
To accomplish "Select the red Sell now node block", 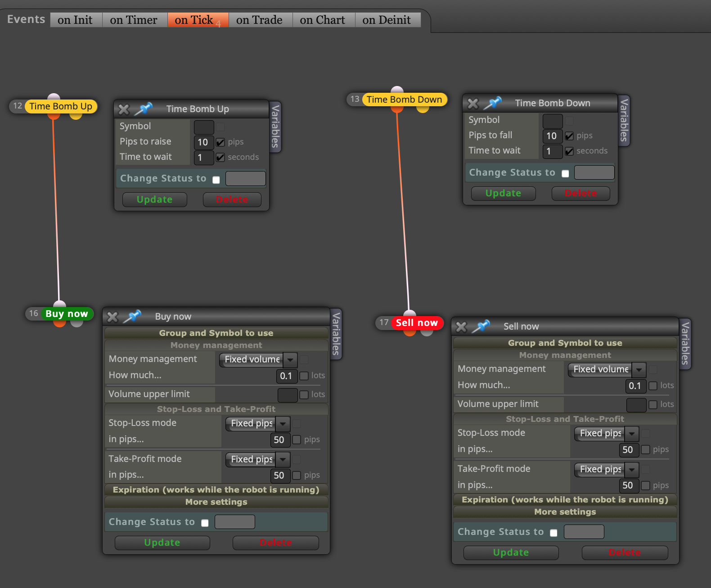I will pos(417,323).
